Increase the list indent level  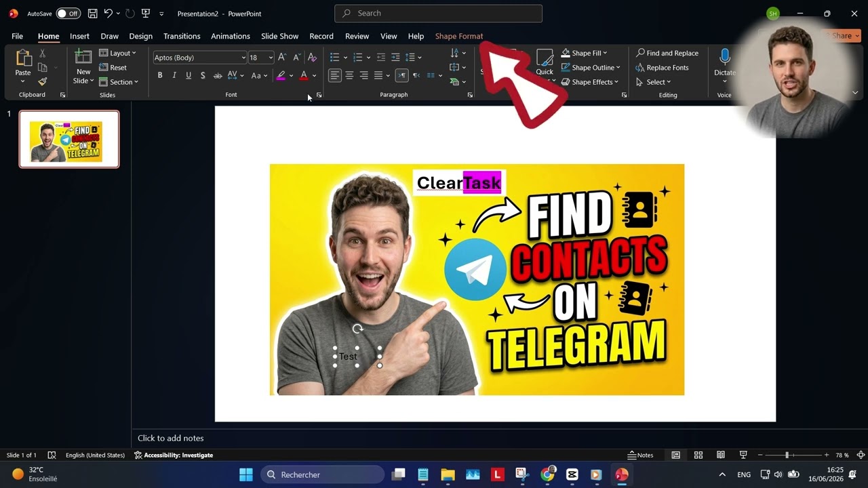pyautogui.click(x=395, y=58)
